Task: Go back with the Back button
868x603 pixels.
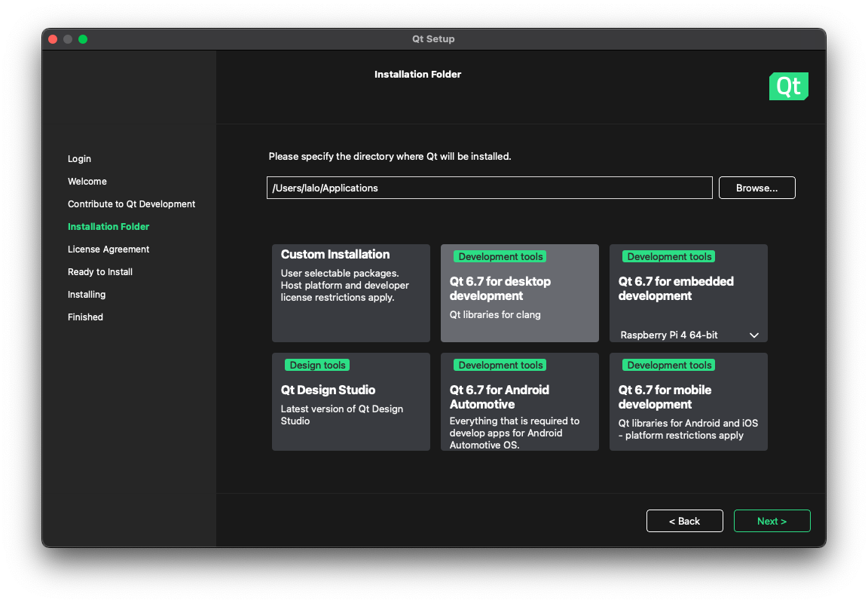Action: pos(684,521)
